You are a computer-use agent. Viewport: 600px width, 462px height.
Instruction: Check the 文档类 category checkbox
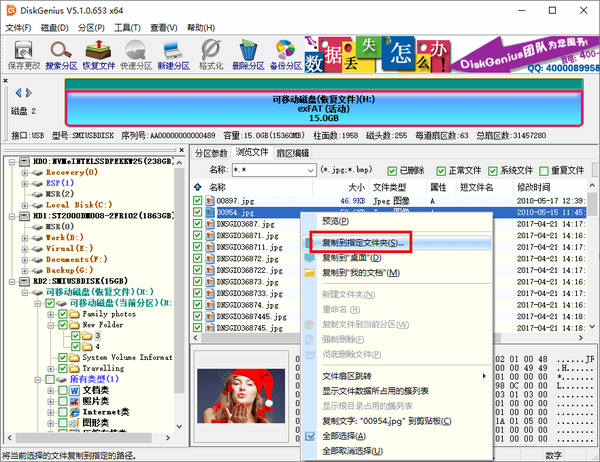63,390
